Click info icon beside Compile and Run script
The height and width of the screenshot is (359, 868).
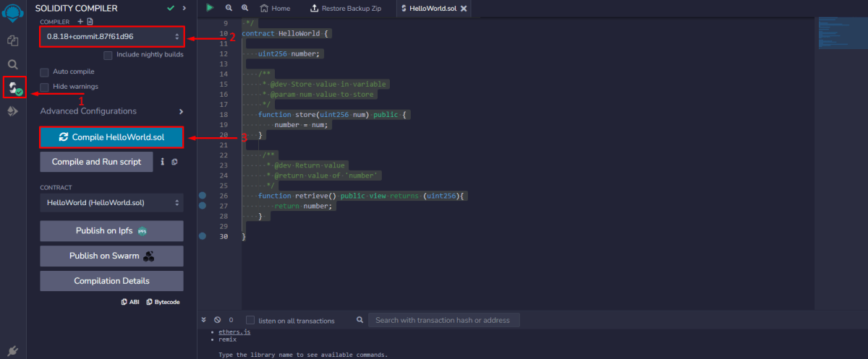click(x=162, y=162)
